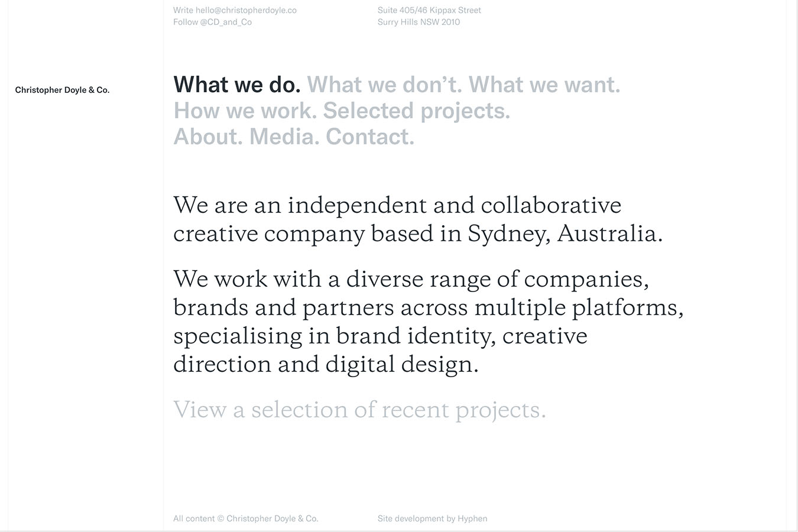
Task: Click the 'We are an independent' intro paragraph
Action: 418,219
